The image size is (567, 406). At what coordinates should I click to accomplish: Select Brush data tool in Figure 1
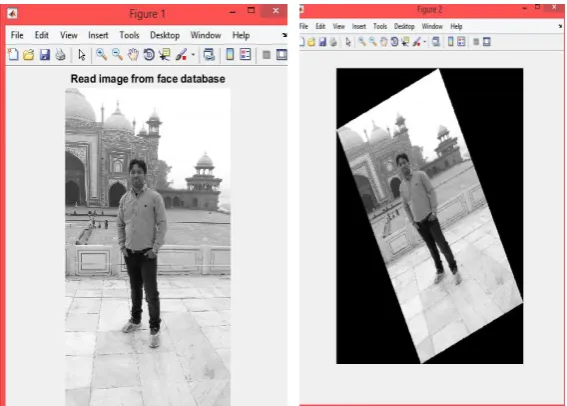click(x=181, y=55)
